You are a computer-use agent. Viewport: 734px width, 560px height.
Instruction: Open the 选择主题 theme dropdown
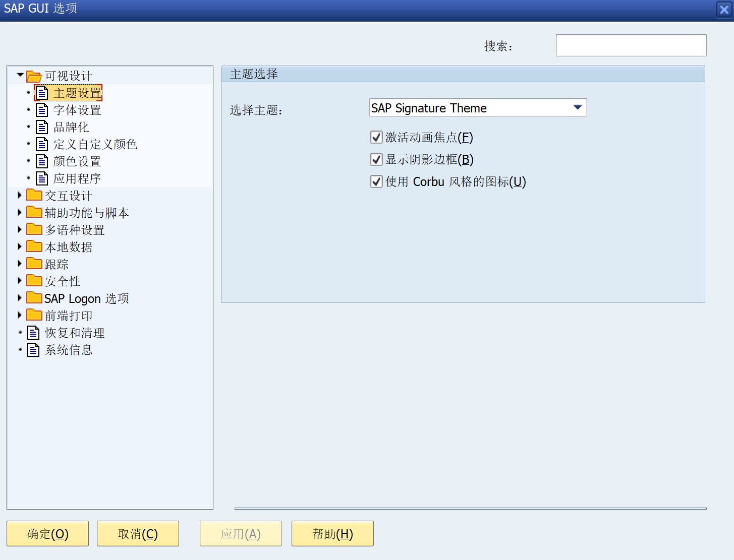[578, 107]
